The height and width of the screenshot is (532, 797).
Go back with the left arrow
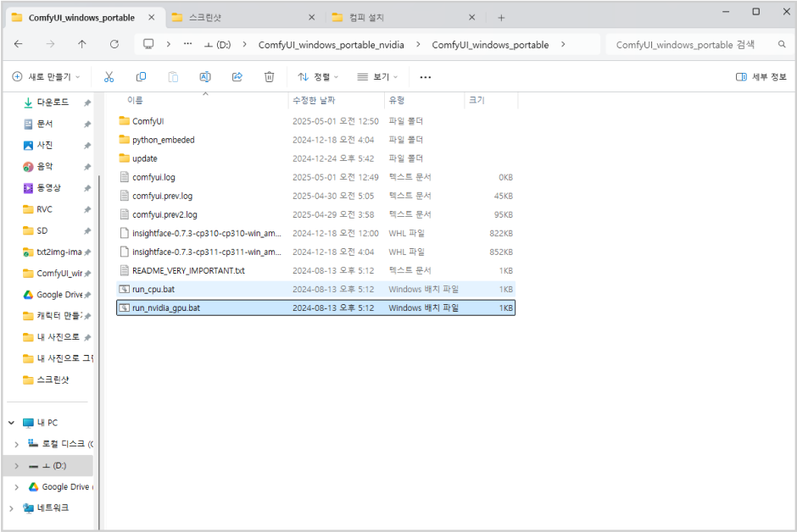pyautogui.click(x=19, y=44)
